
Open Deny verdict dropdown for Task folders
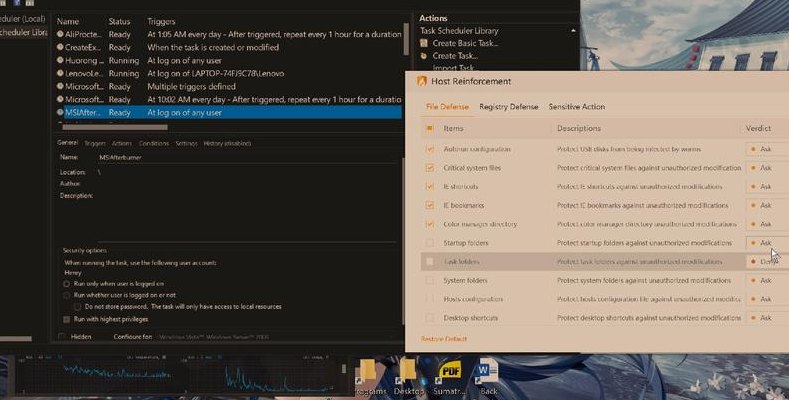(767, 262)
